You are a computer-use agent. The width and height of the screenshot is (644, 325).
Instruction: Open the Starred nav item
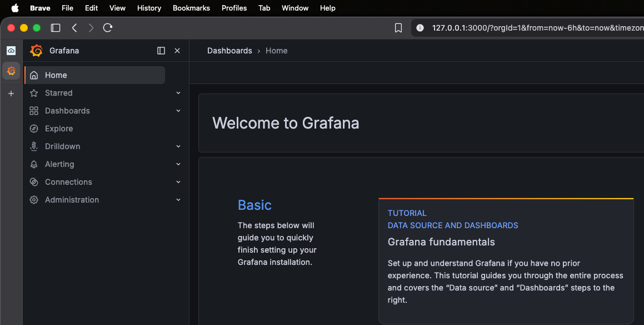click(x=59, y=93)
